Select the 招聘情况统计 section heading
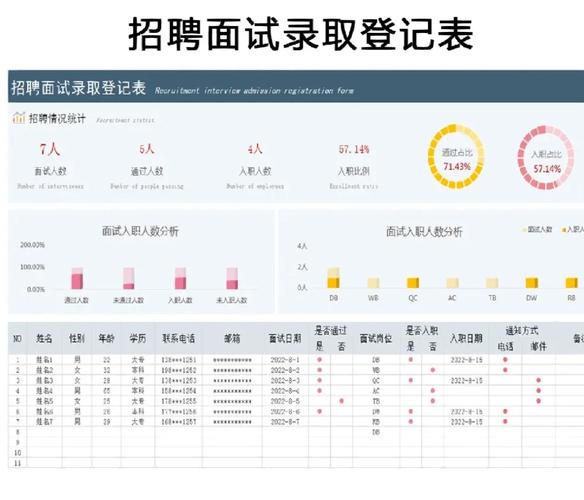The image size is (584, 500). [57, 118]
